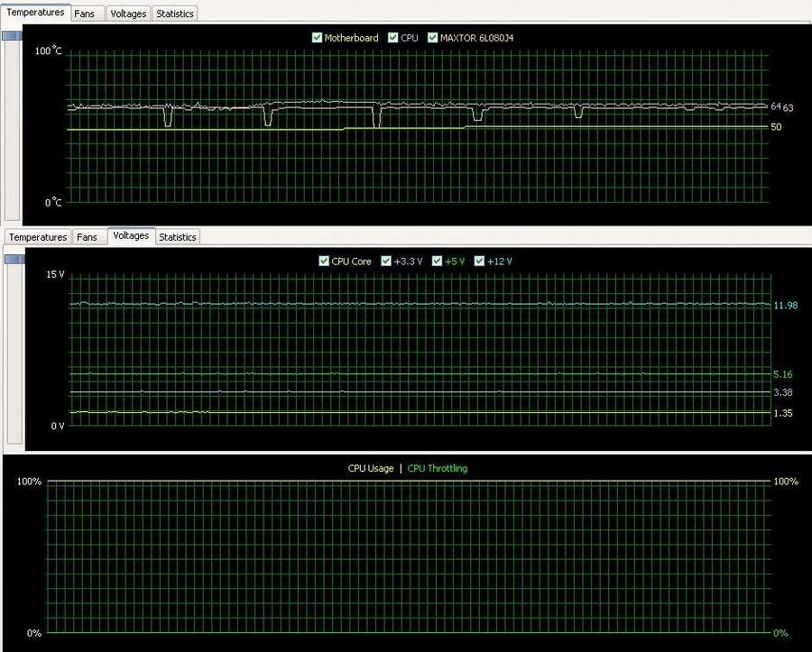Toggle the CPU Core voltage checkbox
Screen dimensions: 812x652
pos(324,262)
